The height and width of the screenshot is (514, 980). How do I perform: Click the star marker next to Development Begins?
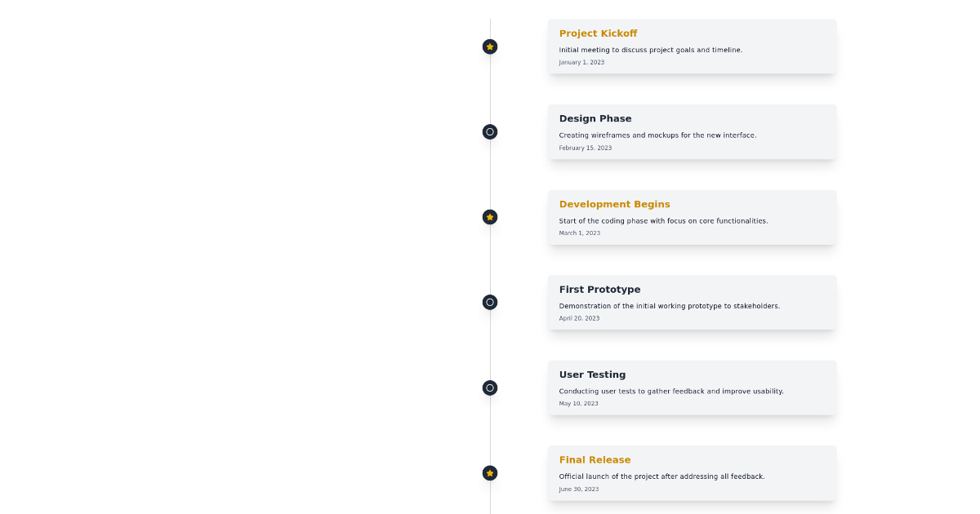click(x=489, y=217)
